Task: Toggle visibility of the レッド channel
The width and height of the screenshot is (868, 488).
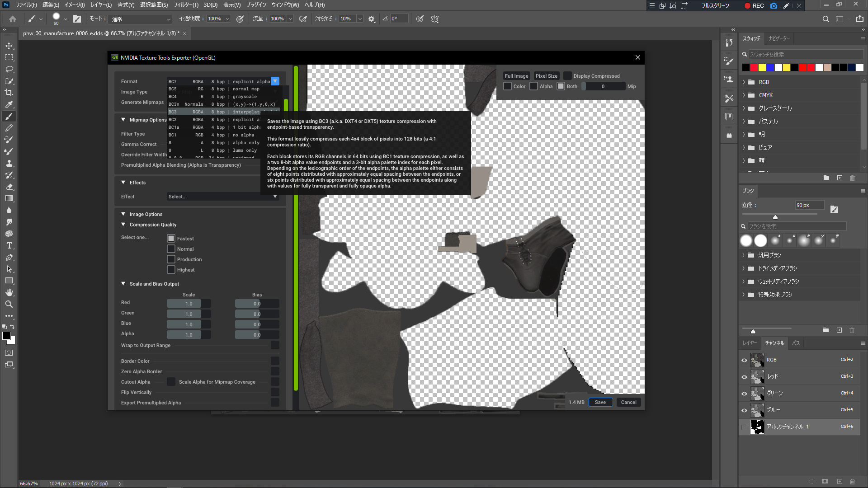Action: pos(744,376)
